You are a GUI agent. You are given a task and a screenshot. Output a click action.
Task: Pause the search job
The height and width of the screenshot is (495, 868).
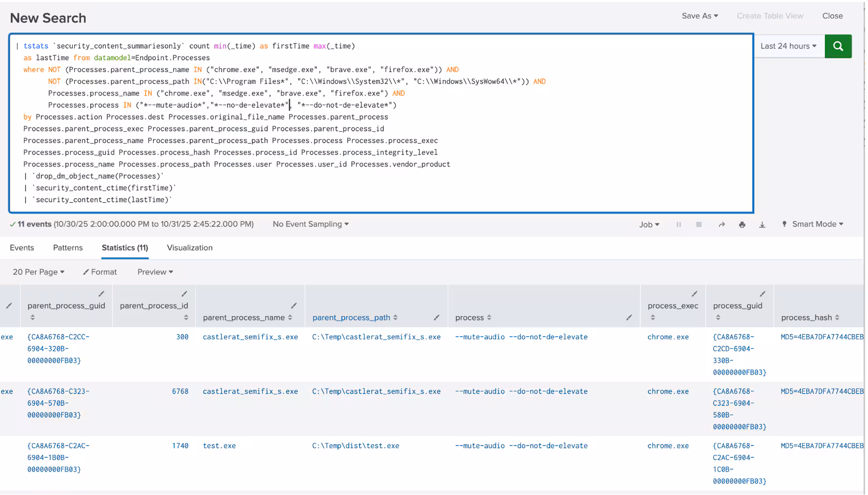tap(679, 224)
